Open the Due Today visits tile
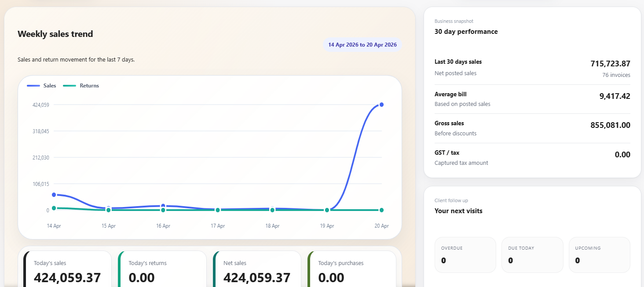644x287 pixels. (532, 255)
